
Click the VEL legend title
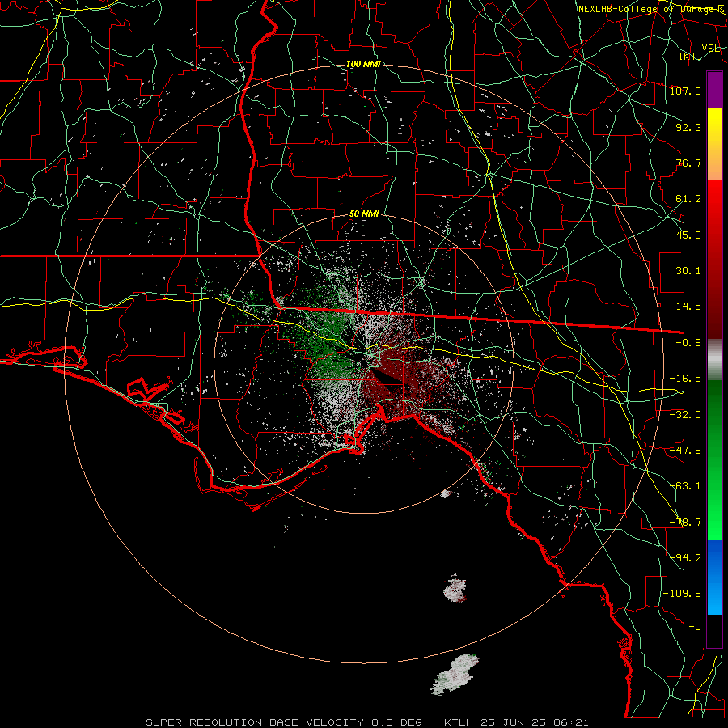[710, 49]
